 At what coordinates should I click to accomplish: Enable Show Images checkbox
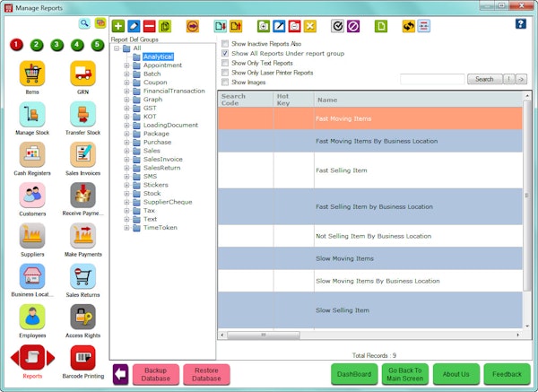225,82
